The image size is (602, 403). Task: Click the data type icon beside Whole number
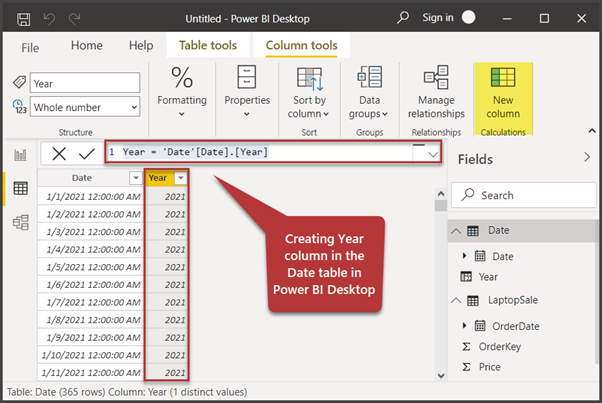(x=19, y=107)
